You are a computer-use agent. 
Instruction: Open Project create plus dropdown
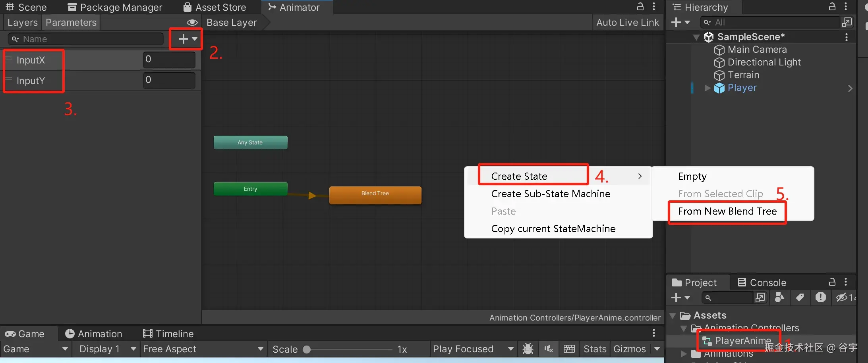coord(680,298)
